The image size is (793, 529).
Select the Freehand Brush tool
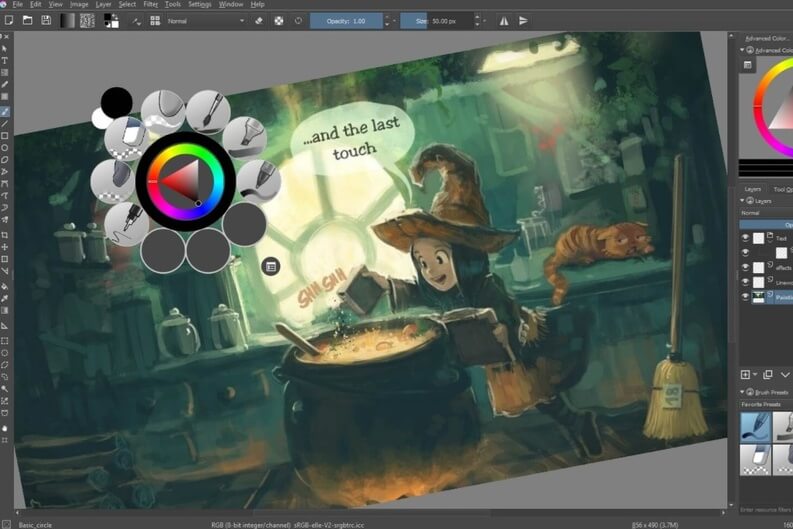[x=5, y=111]
